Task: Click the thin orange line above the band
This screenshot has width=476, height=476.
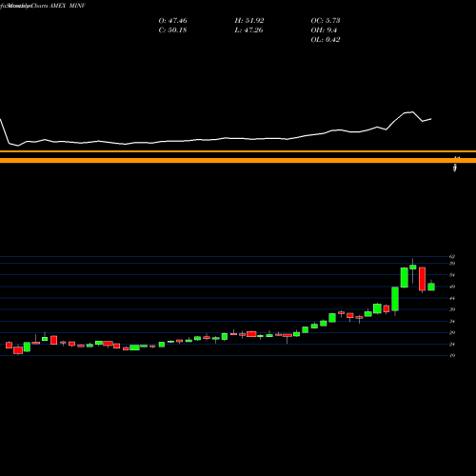Action: pos(238,151)
